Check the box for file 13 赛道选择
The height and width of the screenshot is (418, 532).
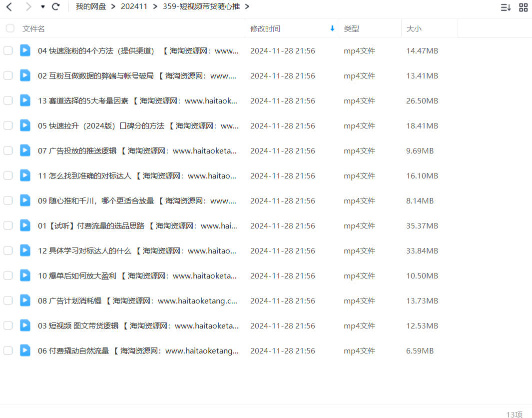pyautogui.click(x=8, y=100)
